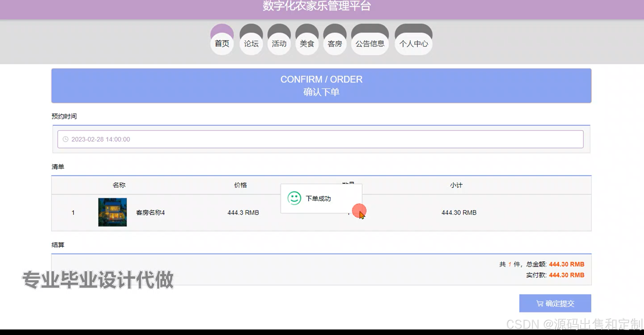
Task: Click the green smiley success icon
Action: tap(294, 198)
